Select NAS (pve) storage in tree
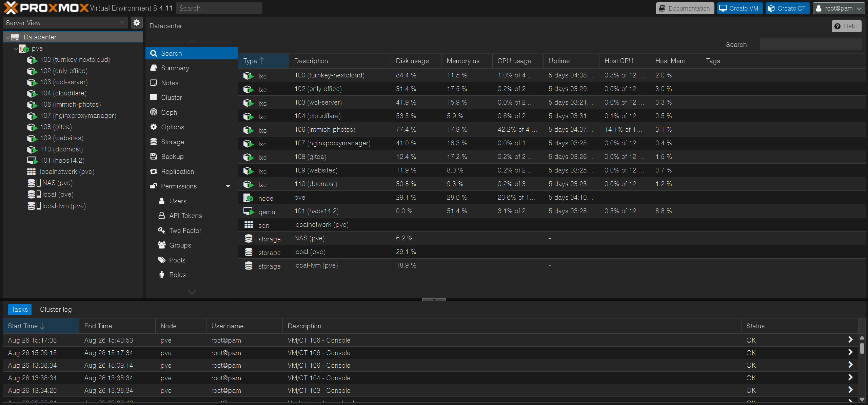 pyautogui.click(x=57, y=183)
